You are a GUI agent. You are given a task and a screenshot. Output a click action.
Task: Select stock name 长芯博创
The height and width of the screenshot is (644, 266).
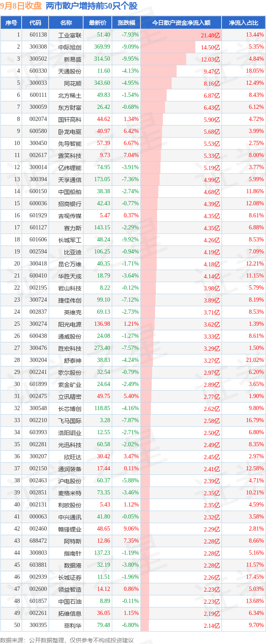coord(70,408)
